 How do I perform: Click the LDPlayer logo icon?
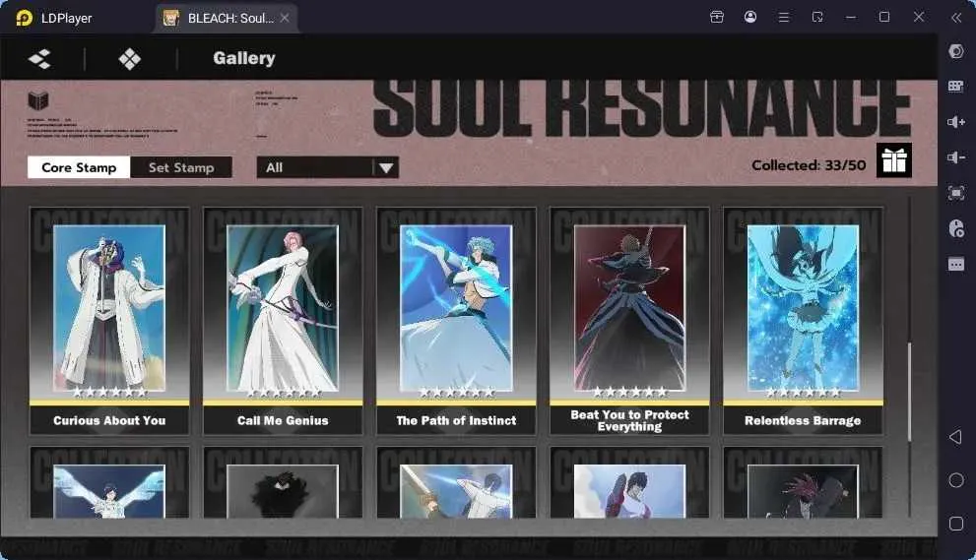(24, 18)
